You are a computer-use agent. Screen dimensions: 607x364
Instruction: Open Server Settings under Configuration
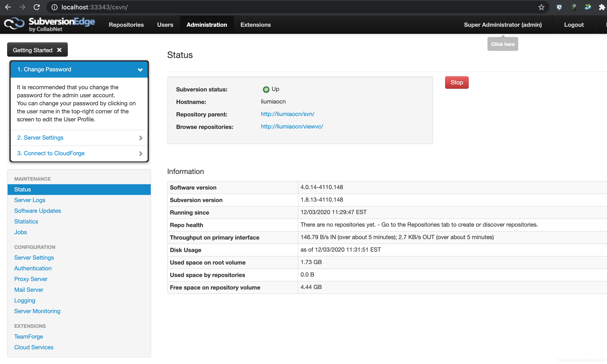click(x=34, y=258)
